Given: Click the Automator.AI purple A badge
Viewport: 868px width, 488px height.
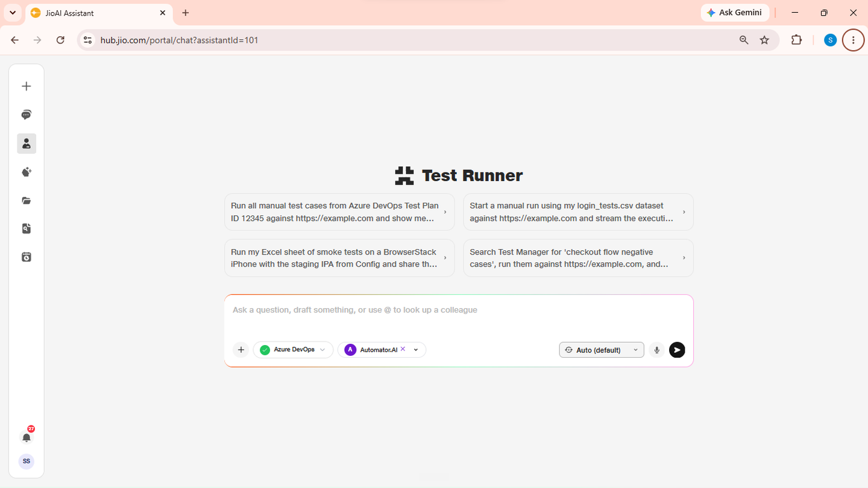Looking at the screenshot, I should (x=350, y=350).
